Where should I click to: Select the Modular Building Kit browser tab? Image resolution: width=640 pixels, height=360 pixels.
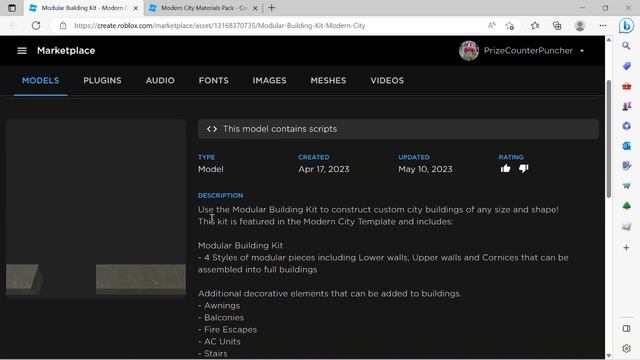(x=84, y=8)
